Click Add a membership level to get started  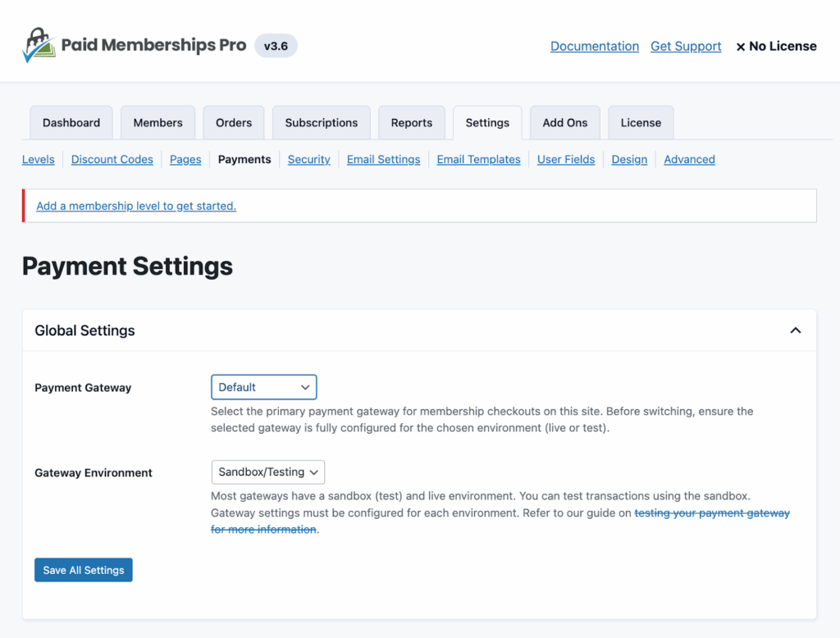tap(136, 206)
